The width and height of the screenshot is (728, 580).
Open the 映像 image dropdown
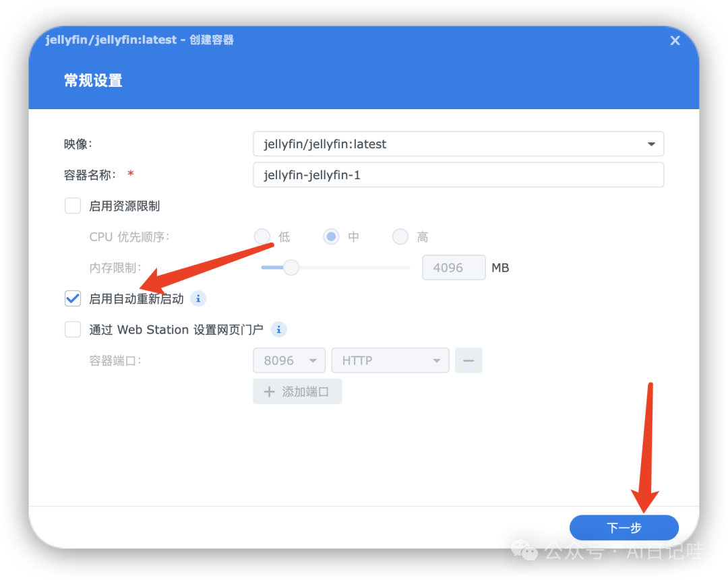pyautogui.click(x=458, y=144)
